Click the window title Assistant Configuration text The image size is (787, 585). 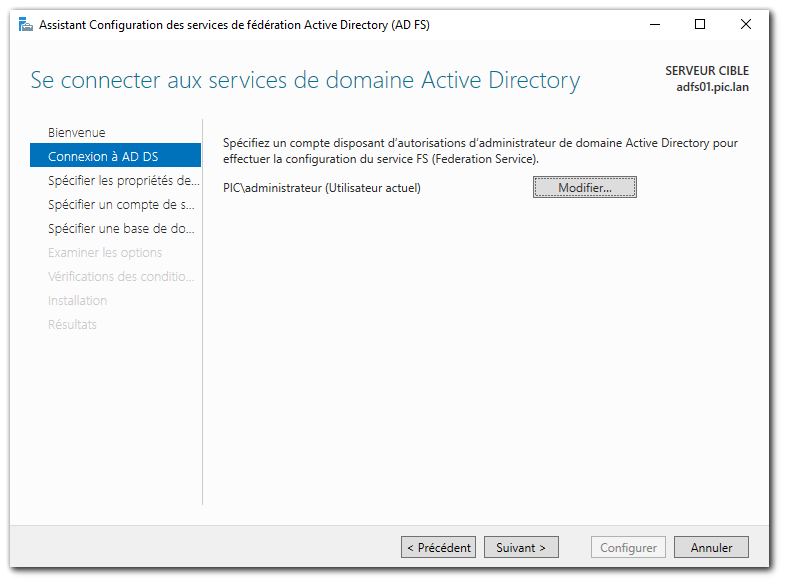[234, 25]
